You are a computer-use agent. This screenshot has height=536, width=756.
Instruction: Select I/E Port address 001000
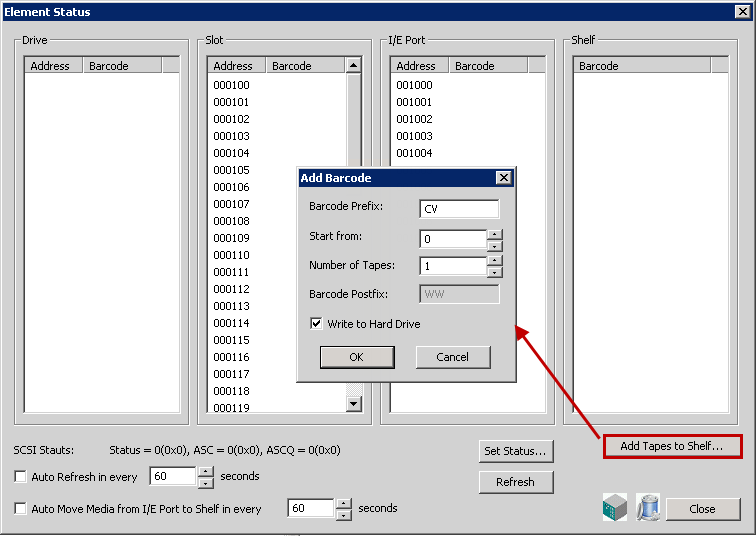pos(415,85)
